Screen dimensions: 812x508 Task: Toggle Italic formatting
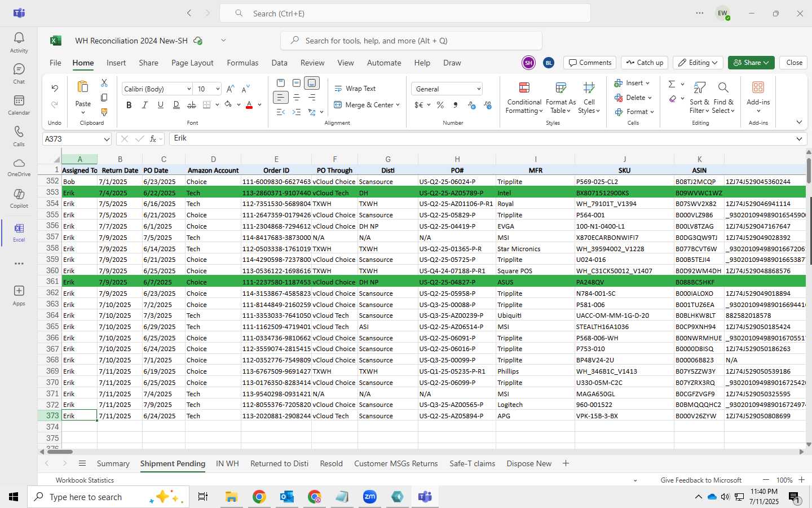[145, 105]
